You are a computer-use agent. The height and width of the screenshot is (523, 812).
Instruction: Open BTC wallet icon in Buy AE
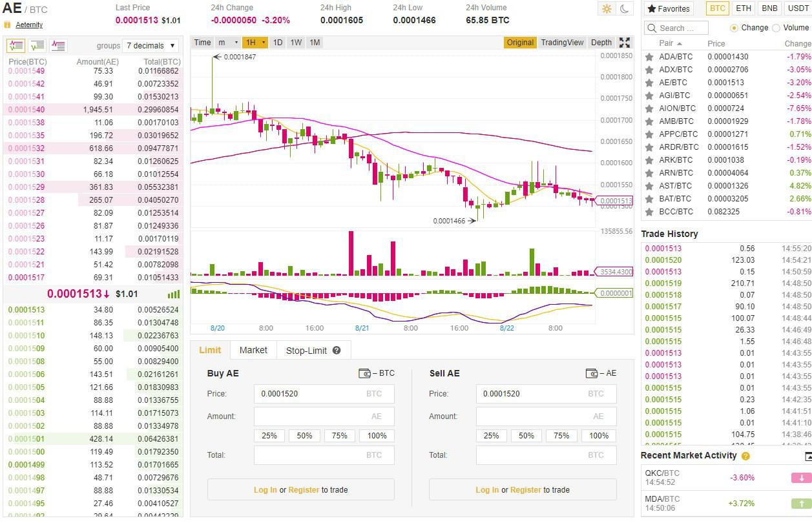364,373
